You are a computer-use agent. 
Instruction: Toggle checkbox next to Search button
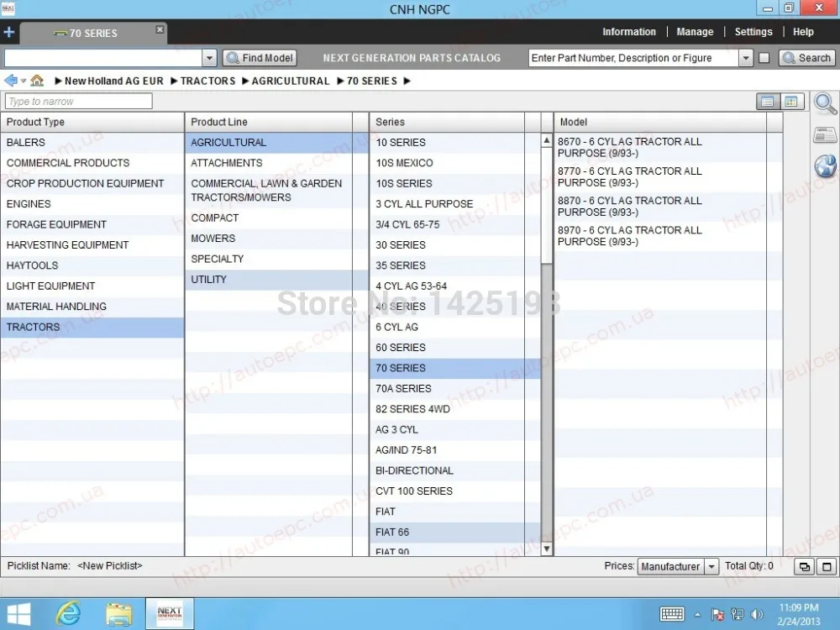coord(764,58)
